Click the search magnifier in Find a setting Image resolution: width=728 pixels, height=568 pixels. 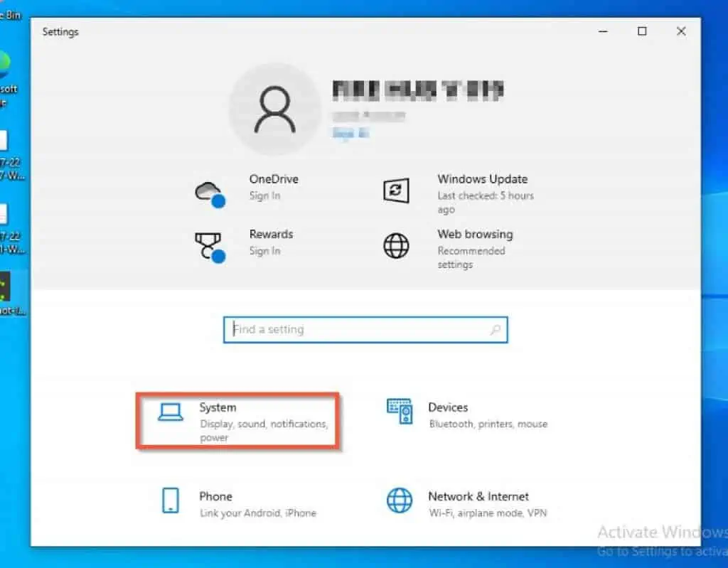tap(494, 329)
